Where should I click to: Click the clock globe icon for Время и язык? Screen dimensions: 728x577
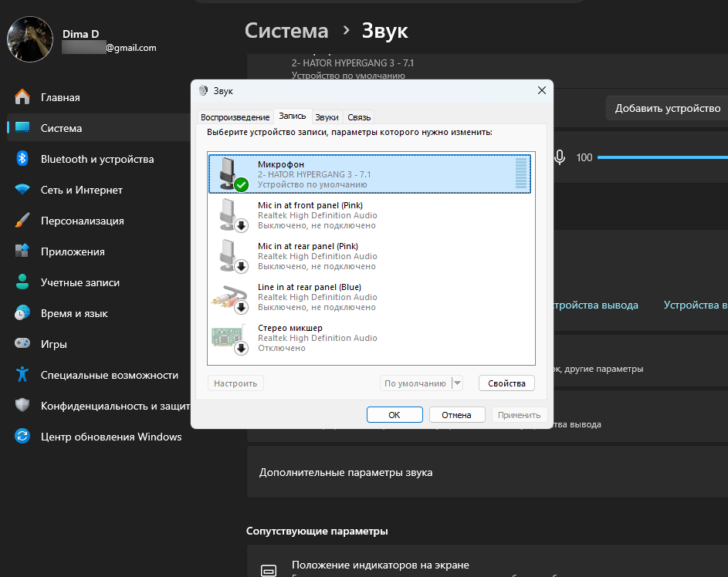coord(22,312)
